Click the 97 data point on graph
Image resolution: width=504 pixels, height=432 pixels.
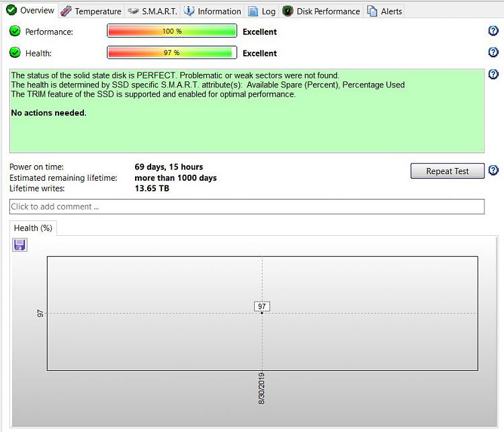tap(262, 313)
